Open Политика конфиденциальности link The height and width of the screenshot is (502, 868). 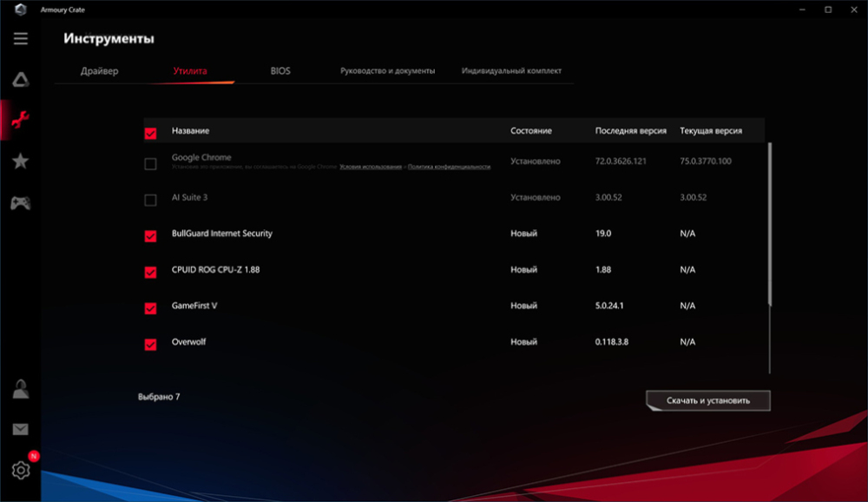(449, 167)
